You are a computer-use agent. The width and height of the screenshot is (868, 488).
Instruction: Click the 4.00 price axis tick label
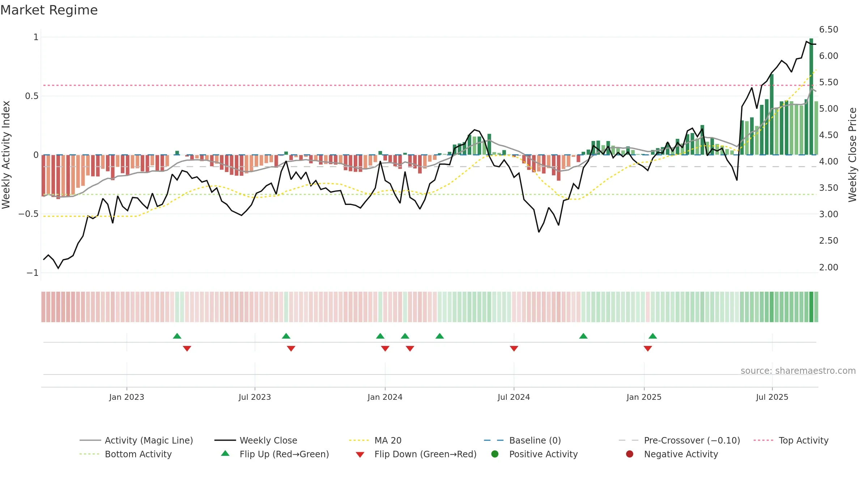(829, 162)
